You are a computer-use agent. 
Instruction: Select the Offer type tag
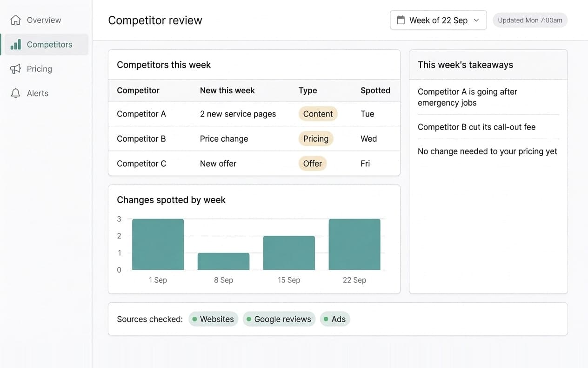point(313,164)
